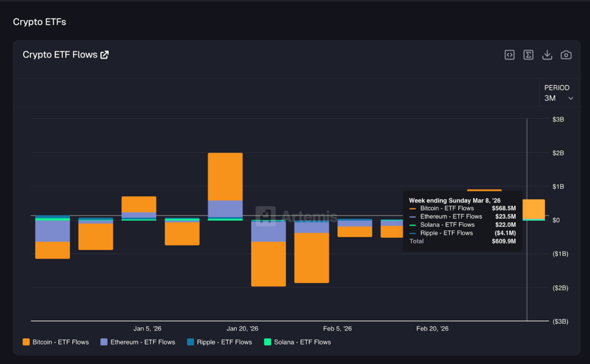Click the period dropdown chevron arrow

[571, 98]
